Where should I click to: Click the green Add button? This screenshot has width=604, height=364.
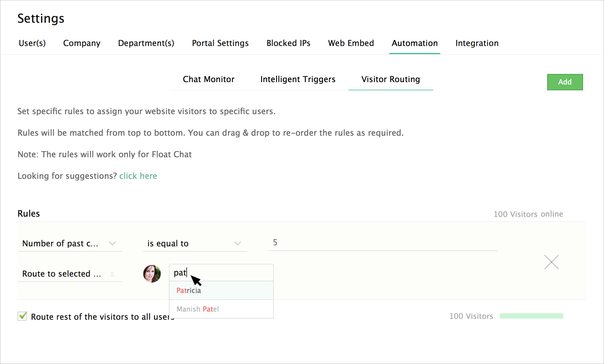click(x=565, y=82)
